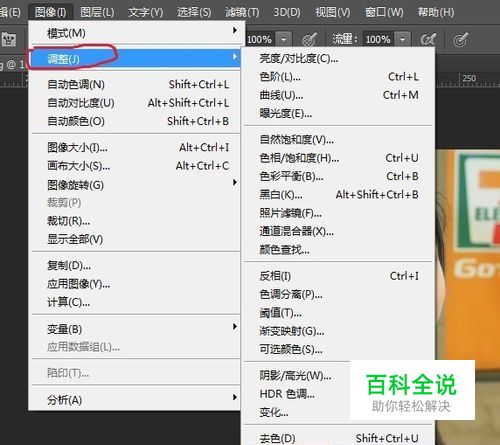Open 黑白(K) adjustment
500x445 pixels.
(338, 194)
